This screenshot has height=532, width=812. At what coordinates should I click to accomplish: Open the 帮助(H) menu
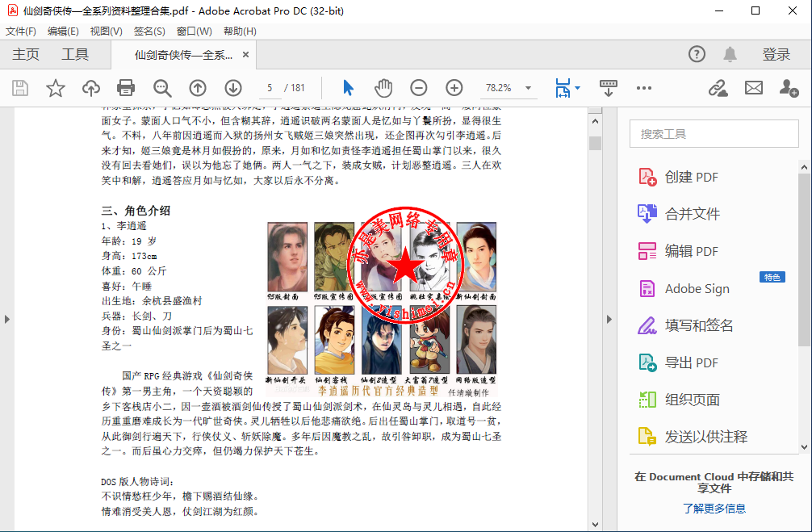[x=240, y=31]
